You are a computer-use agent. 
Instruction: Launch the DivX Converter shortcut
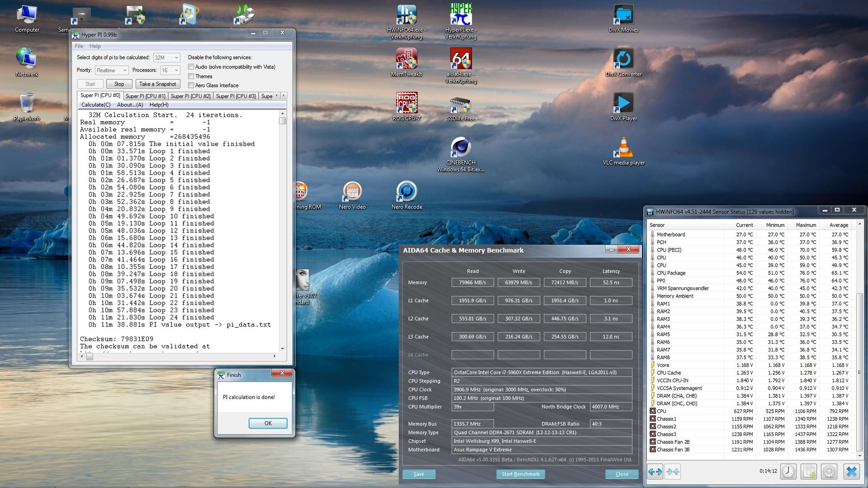(x=623, y=62)
